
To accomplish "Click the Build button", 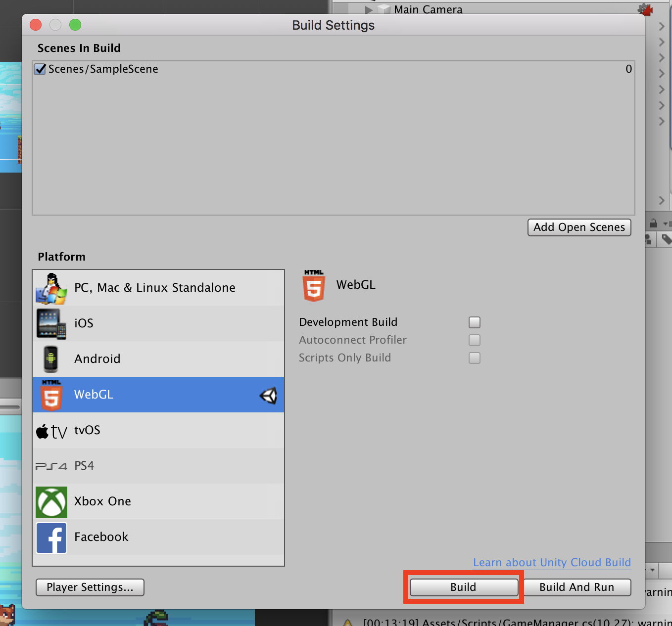I will [x=464, y=587].
